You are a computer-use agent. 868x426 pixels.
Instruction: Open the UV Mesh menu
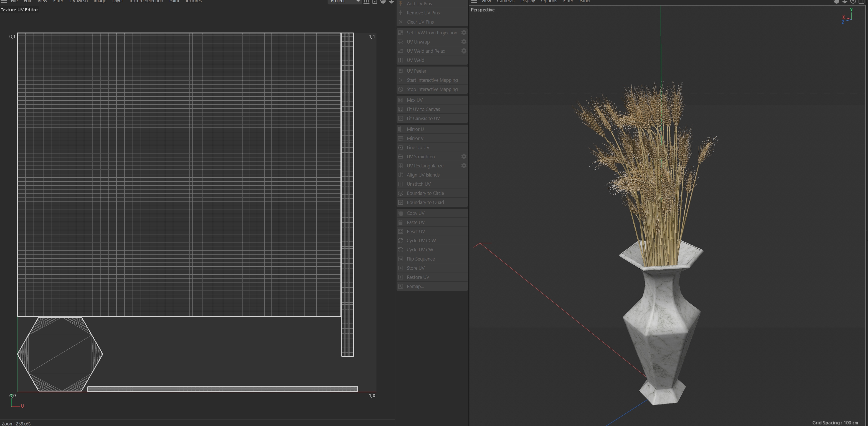(78, 1)
